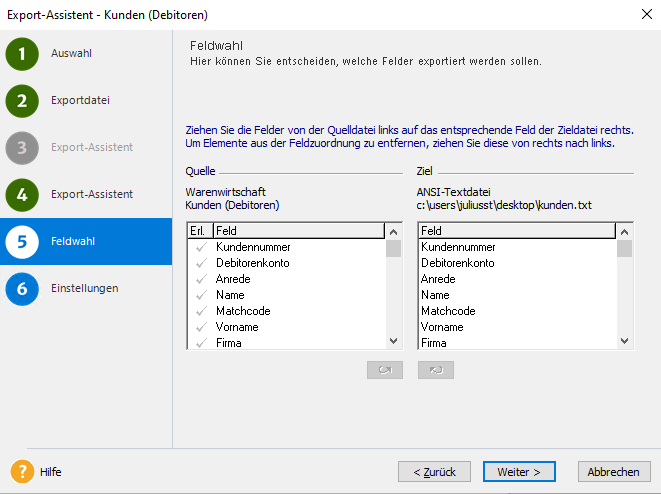The height and width of the screenshot is (494, 661).
Task: Select Debitorenkonto in the target field list
Action: pos(457,263)
